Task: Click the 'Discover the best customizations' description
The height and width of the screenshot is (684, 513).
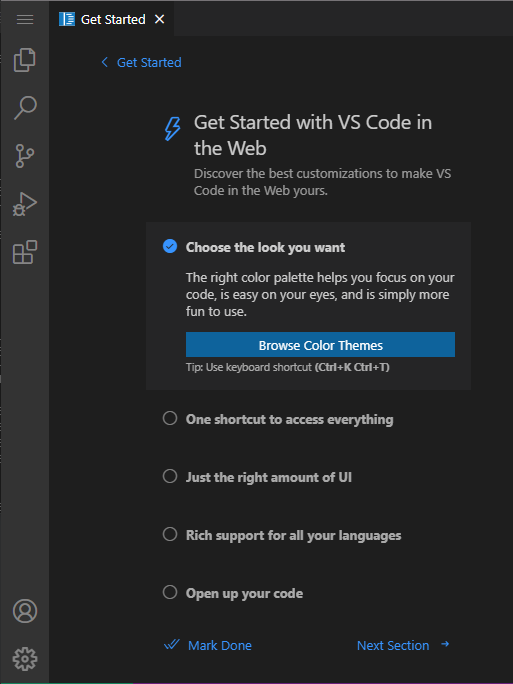Action: point(322,182)
